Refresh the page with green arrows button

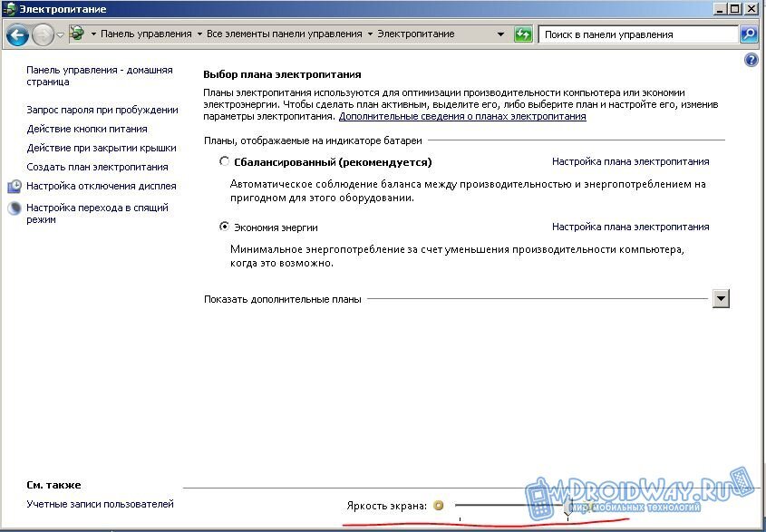pyautogui.click(x=523, y=34)
